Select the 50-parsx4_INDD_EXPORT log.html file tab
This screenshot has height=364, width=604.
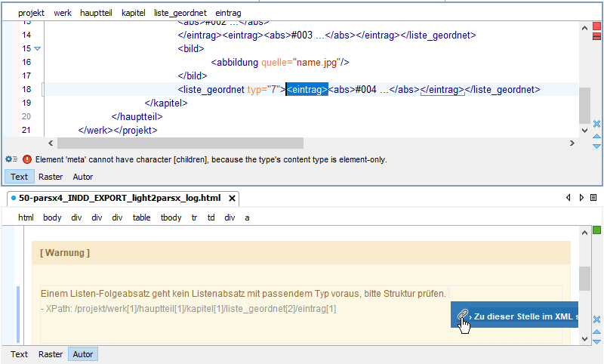(x=119, y=199)
